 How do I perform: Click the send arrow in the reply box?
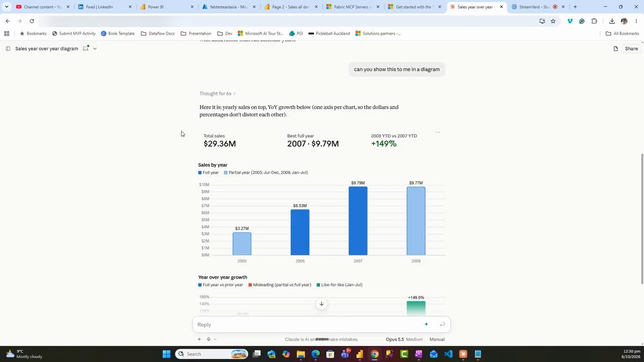(442, 325)
